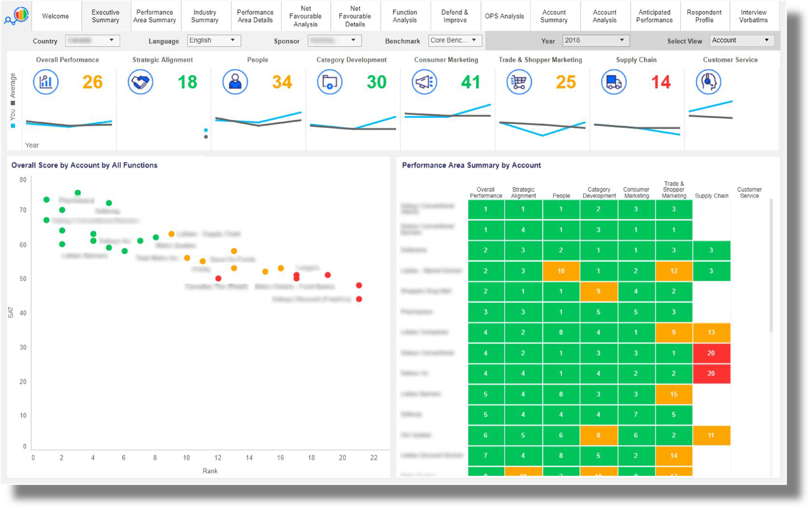The height and width of the screenshot is (510, 812).
Task: Click the Category Development folder icon
Action: 329,82
